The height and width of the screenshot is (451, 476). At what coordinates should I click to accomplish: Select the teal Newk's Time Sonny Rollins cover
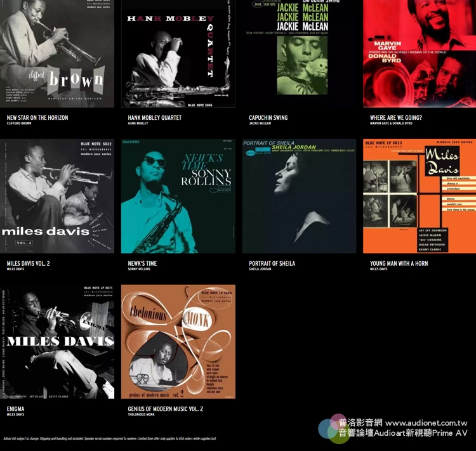[178, 196]
